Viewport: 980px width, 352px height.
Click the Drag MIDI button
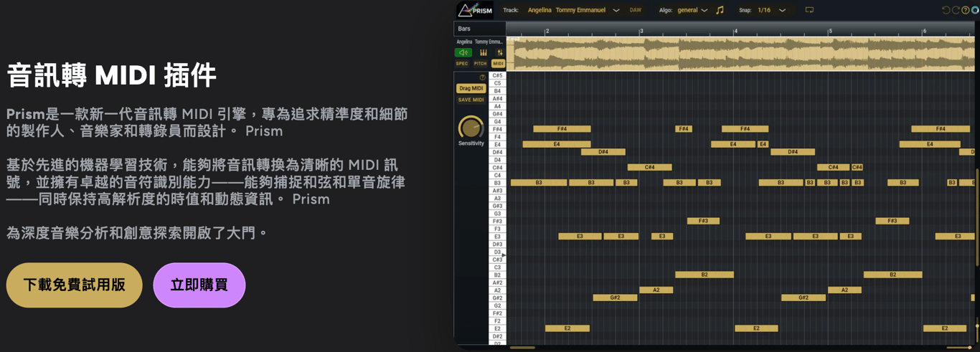[x=471, y=88]
